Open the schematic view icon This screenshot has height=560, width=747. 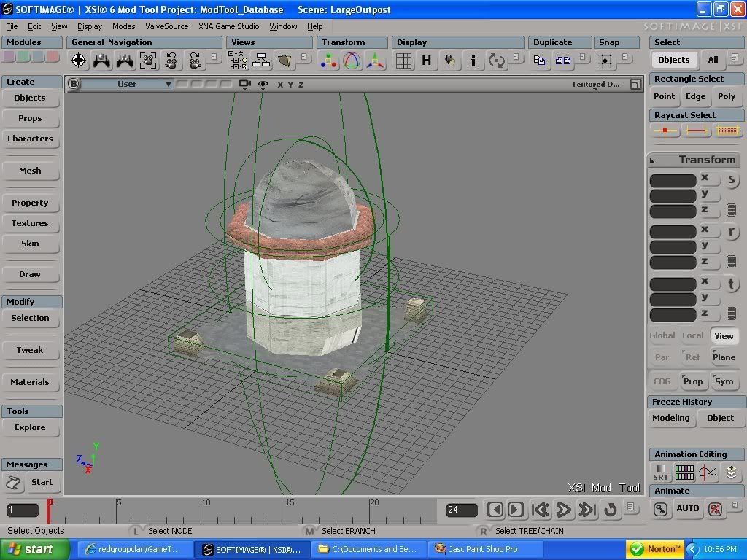point(261,61)
